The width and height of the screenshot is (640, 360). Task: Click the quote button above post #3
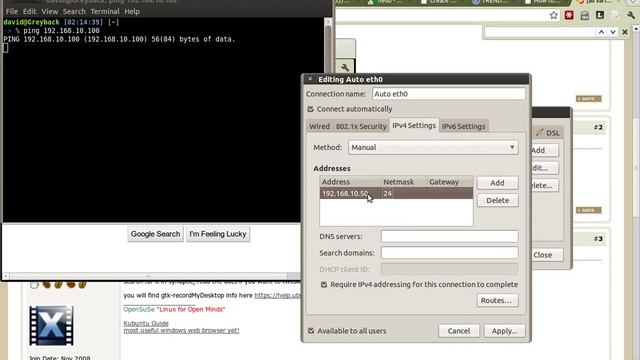(589, 210)
